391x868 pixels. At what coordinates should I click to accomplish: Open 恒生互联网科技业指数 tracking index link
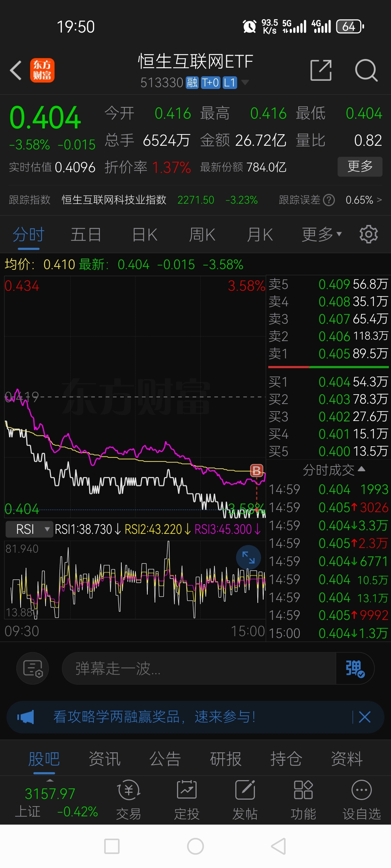(x=114, y=200)
